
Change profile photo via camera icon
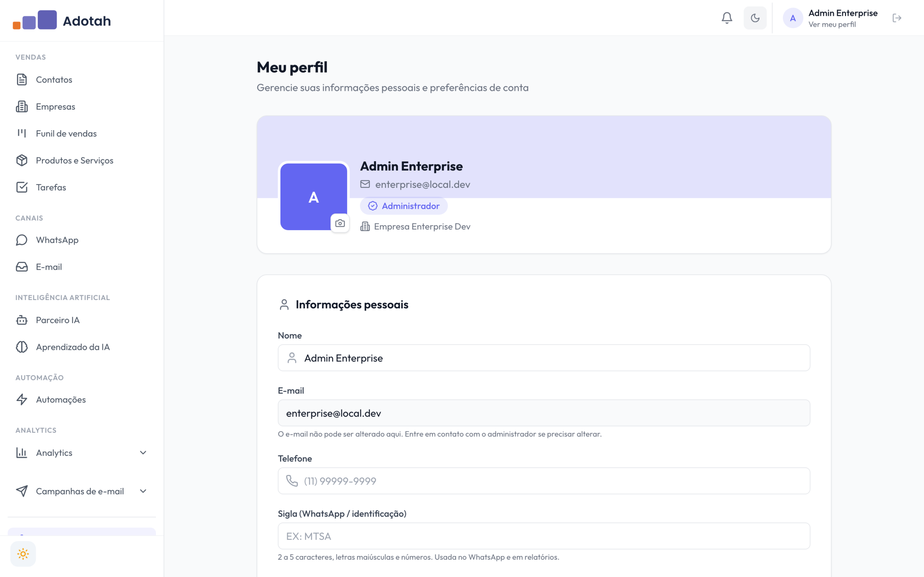pos(340,223)
